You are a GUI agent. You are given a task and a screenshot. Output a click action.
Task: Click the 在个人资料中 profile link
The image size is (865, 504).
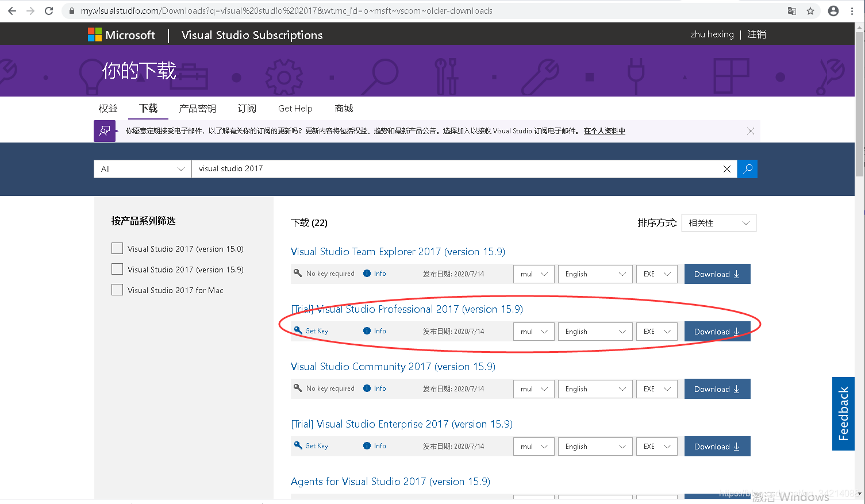click(x=605, y=131)
